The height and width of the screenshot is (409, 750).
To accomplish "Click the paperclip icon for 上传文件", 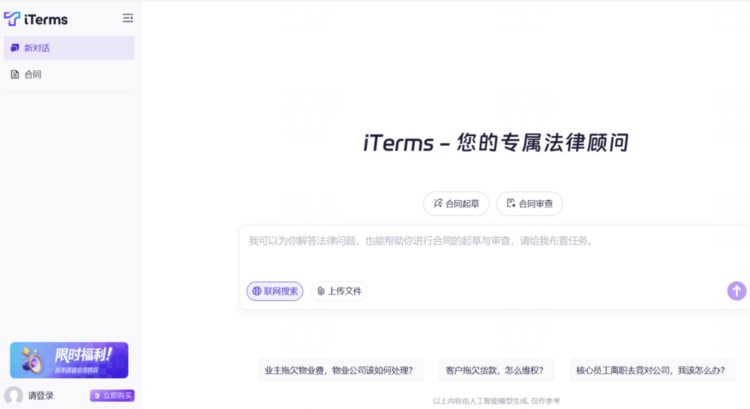I will [321, 291].
